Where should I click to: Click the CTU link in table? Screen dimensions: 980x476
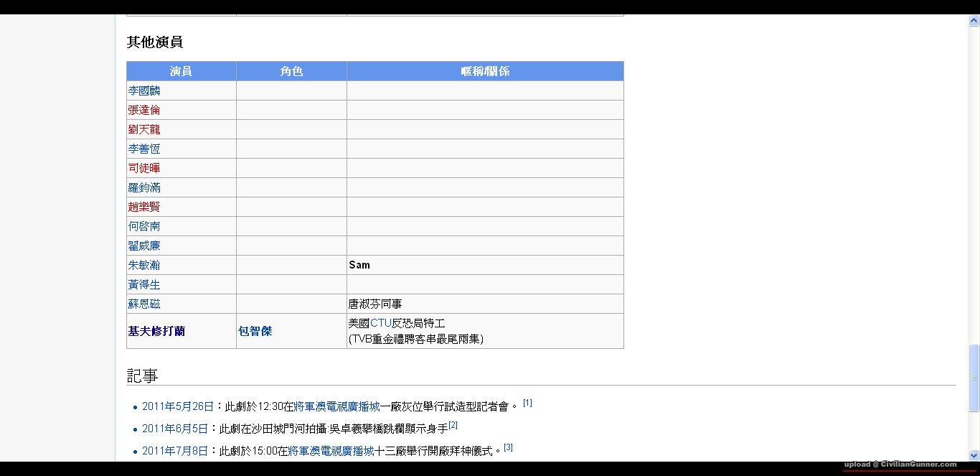point(381,323)
